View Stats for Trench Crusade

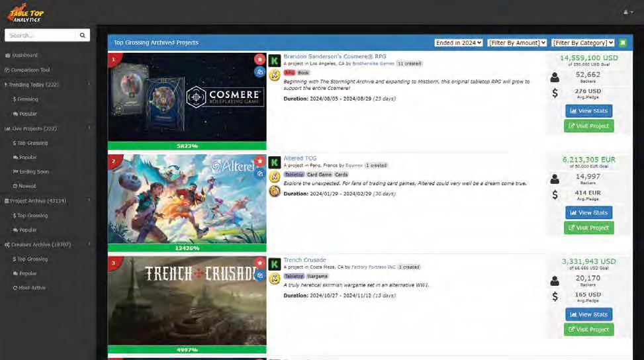click(588, 314)
